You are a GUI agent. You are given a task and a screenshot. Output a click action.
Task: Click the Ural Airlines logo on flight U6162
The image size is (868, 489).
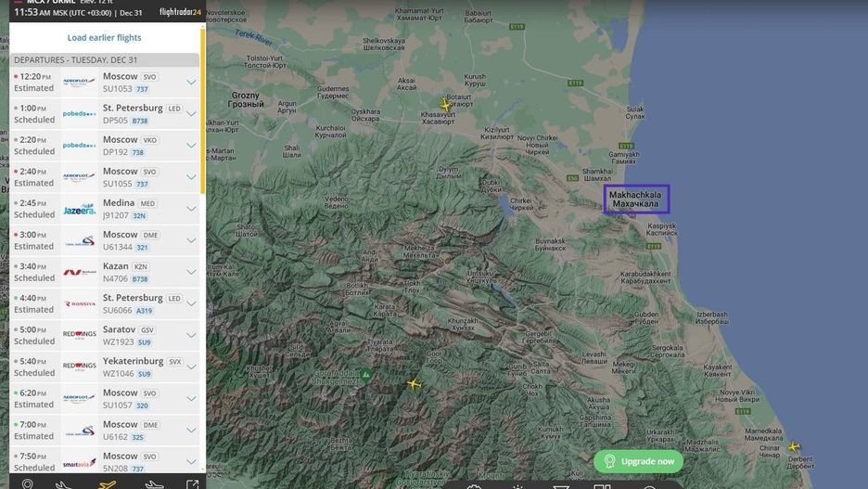point(79,431)
